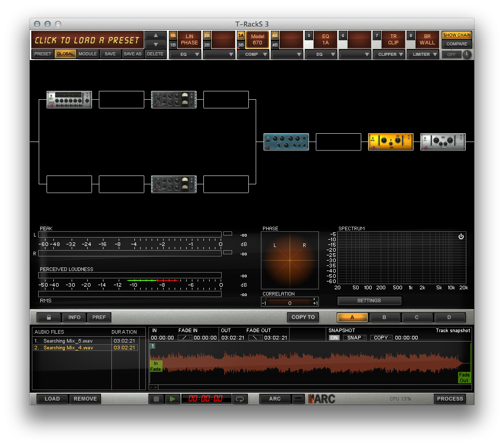Select slot 3B toggle
504x446 pixels.
coord(241,45)
